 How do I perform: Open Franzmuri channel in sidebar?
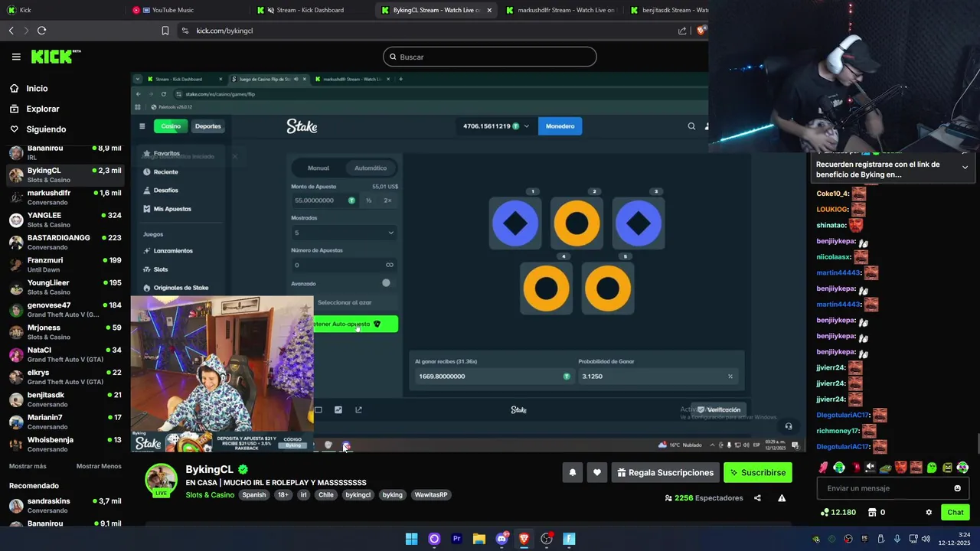[65, 265]
